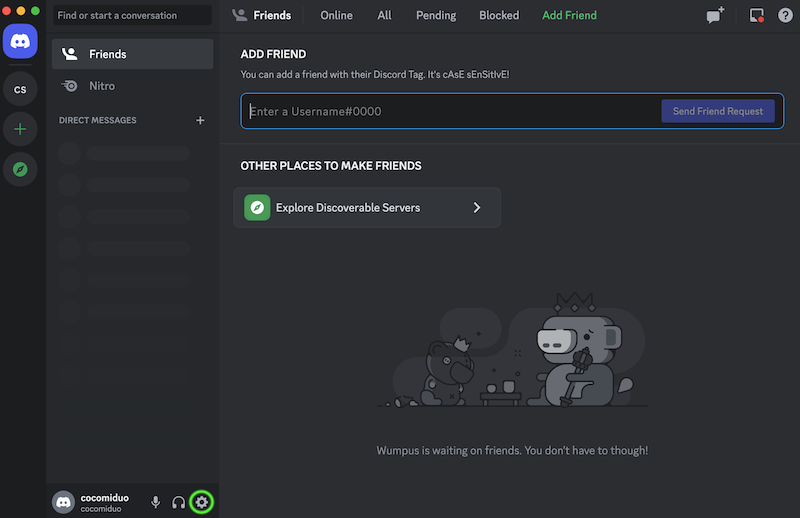Viewport: 800px width, 518px height.
Task: Open the New Group DM icon
Action: click(x=715, y=16)
